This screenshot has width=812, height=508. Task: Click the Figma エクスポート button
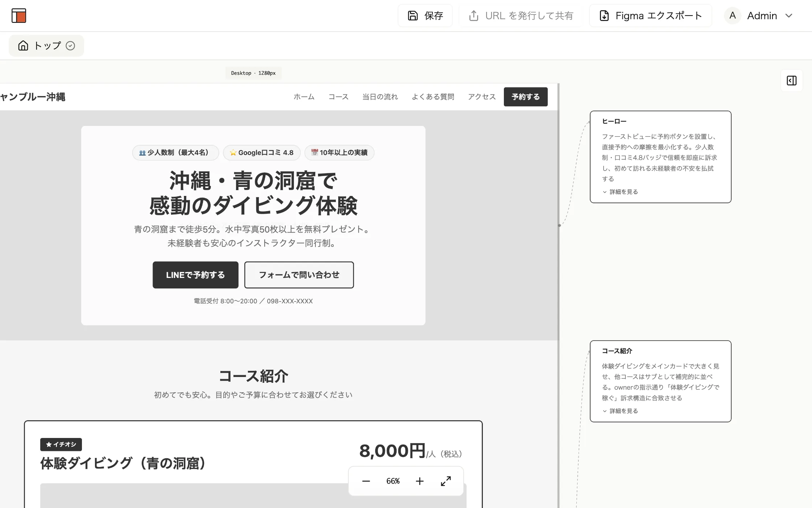coord(651,16)
